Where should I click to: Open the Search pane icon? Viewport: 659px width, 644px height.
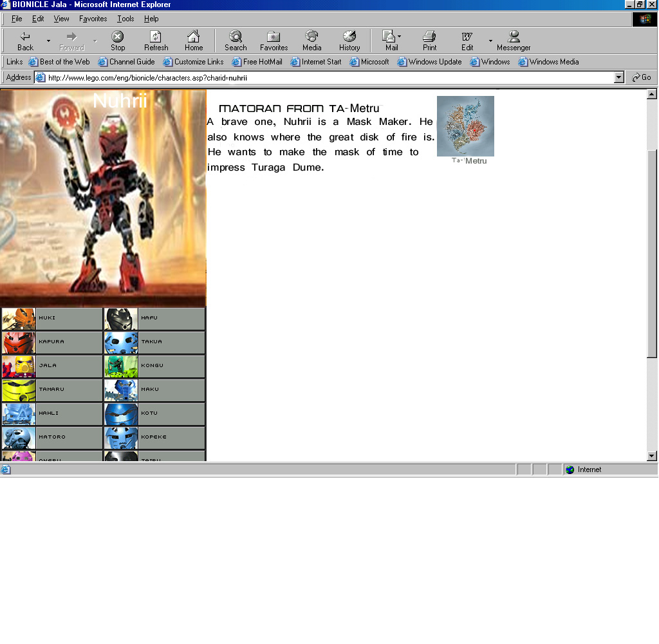[236, 37]
